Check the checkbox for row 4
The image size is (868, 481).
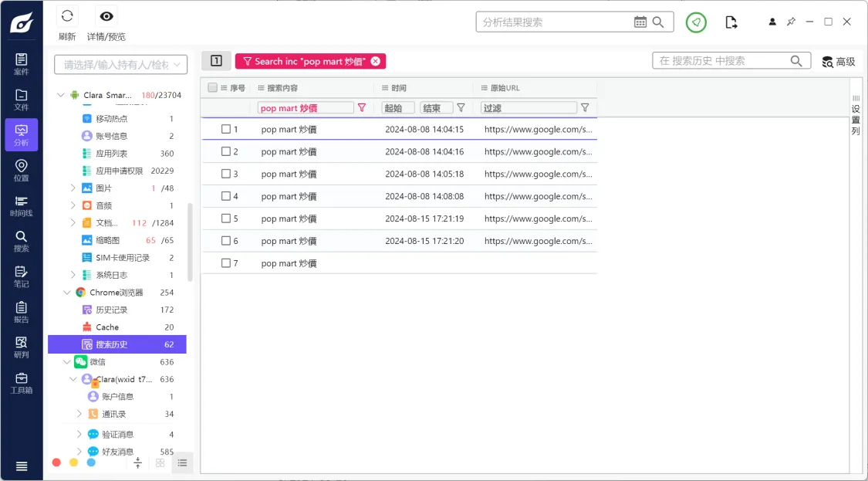click(226, 196)
